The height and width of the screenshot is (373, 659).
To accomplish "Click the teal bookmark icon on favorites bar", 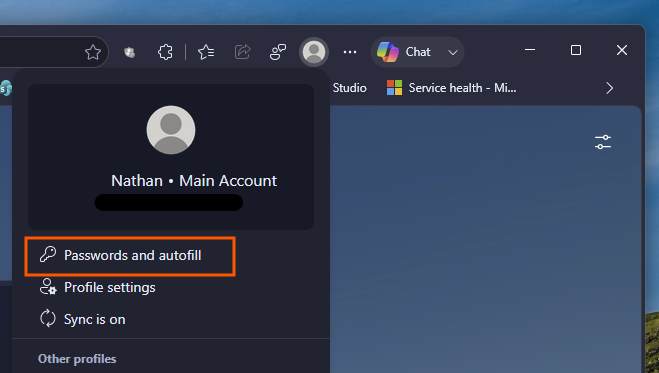I will [6, 88].
